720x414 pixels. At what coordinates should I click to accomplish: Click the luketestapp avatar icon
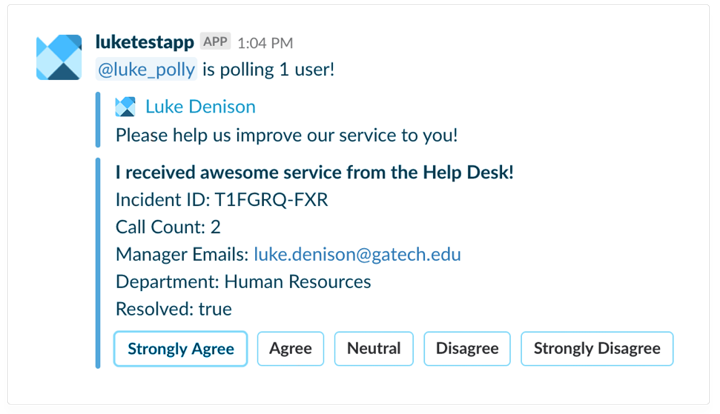[59, 57]
